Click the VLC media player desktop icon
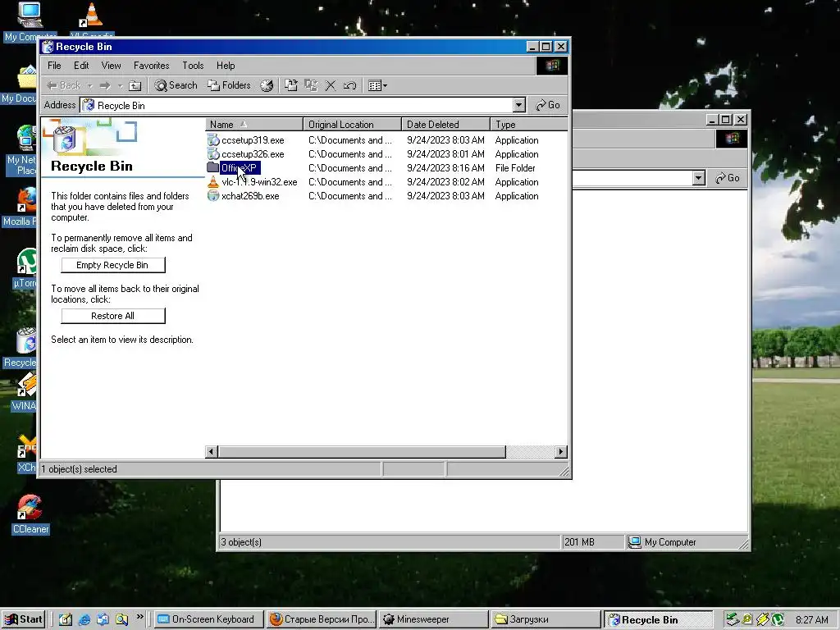Viewport: 840px width, 630px height. point(92,15)
